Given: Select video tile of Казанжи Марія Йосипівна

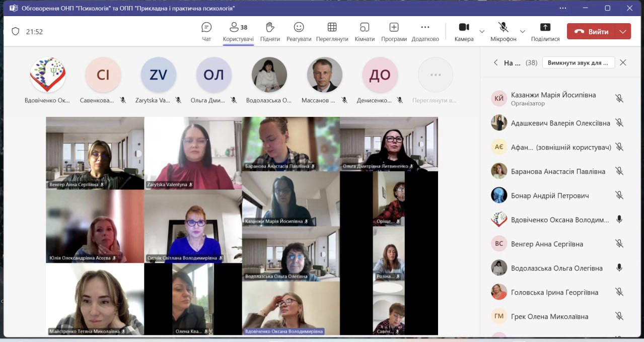Looking at the screenshot, I should (x=291, y=198).
